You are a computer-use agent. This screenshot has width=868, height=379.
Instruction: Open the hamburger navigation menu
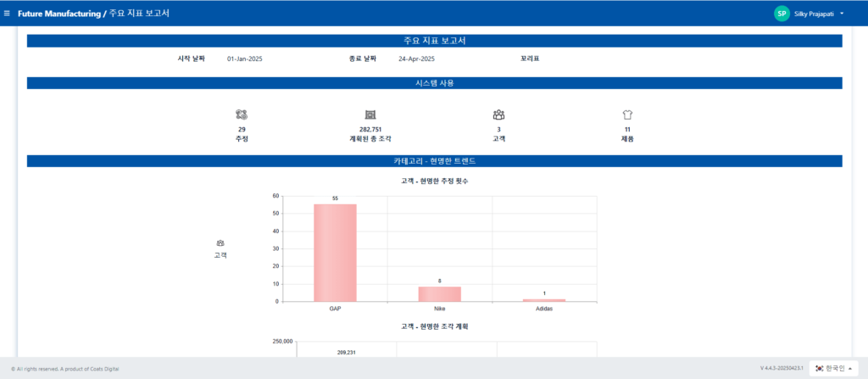[8, 14]
